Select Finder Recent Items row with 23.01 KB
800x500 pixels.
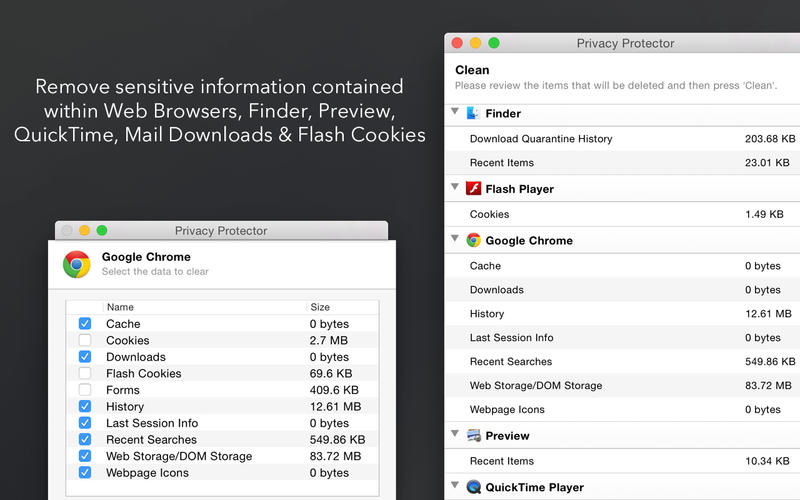pyautogui.click(x=623, y=163)
